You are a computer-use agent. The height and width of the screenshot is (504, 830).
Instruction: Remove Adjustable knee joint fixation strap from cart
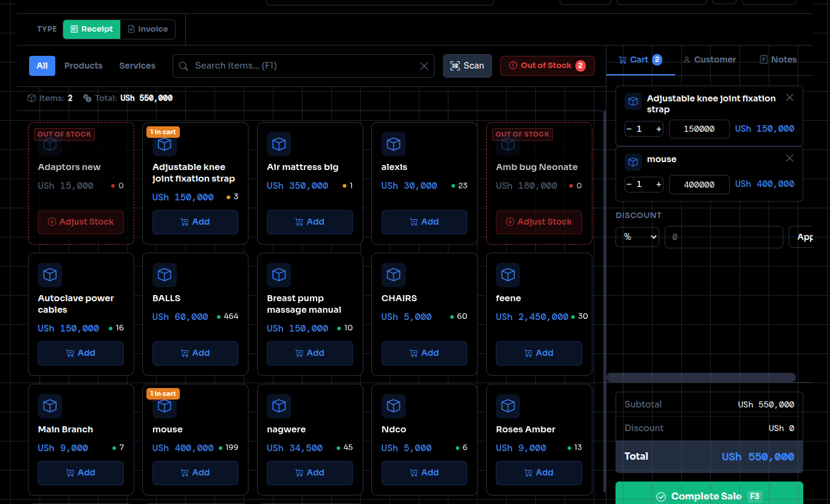[x=789, y=98]
